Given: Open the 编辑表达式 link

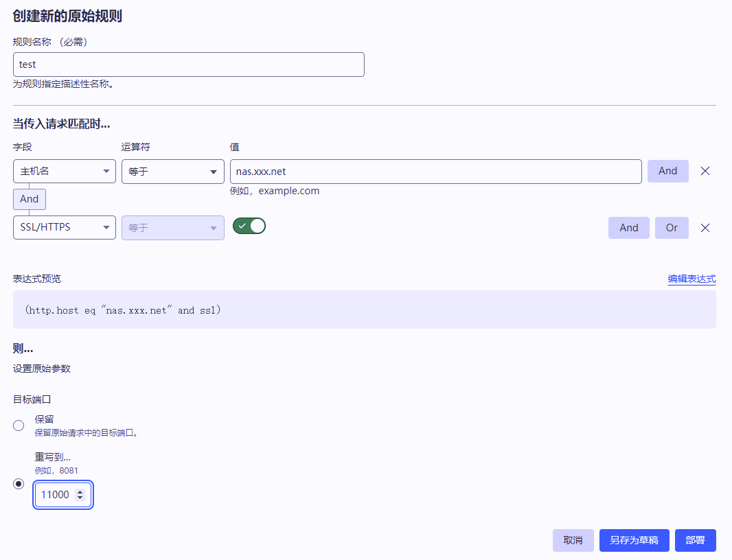Looking at the screenshot, I should point(691,279).
